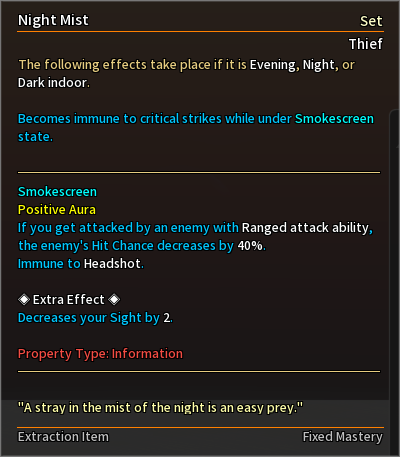Click the Headshot keyword
Screen dimensions: 400x457
pos(112,264)
